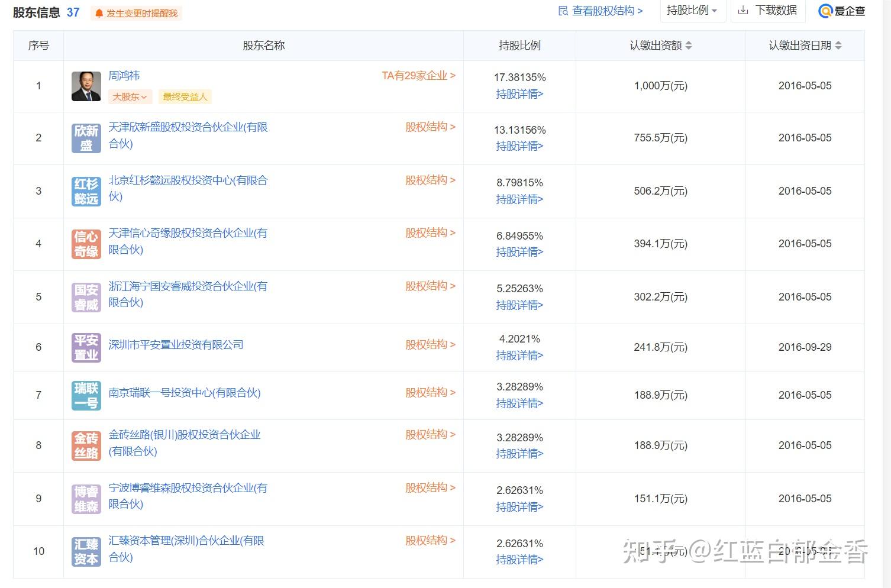
Task: Open 北京红杉懿远股权投资中心 company link
Action: (x=188, y=188)
